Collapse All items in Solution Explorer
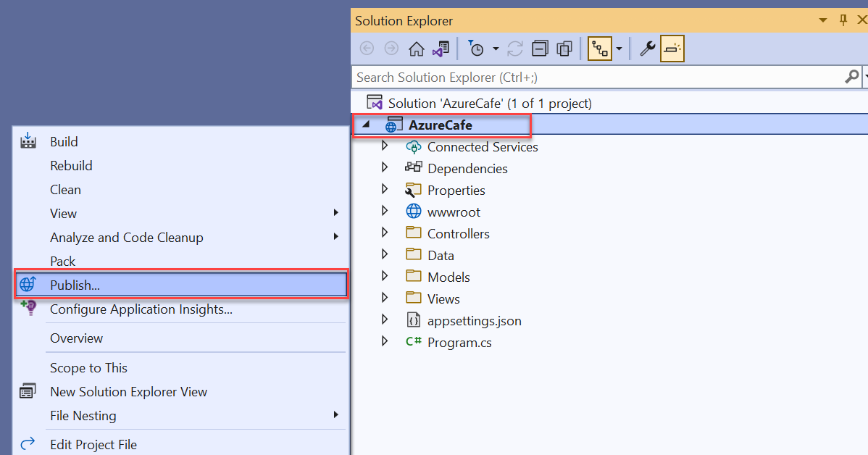Viewport: 868px width, 455px height. tap(540, 49)
